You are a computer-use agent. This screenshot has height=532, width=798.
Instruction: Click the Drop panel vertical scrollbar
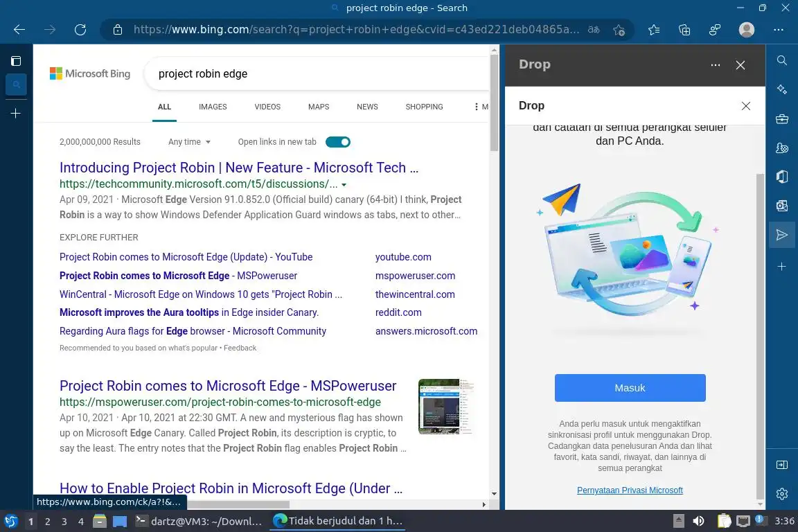tap(761, 336)
